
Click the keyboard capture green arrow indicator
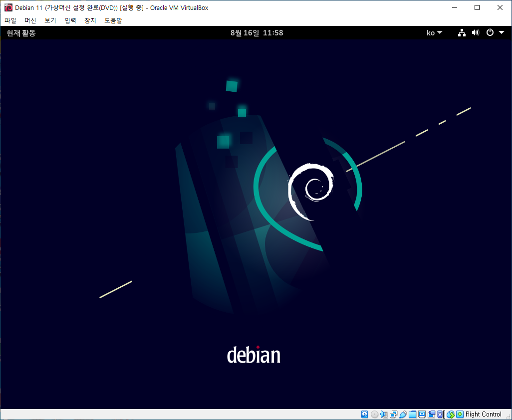coord(460,415)
